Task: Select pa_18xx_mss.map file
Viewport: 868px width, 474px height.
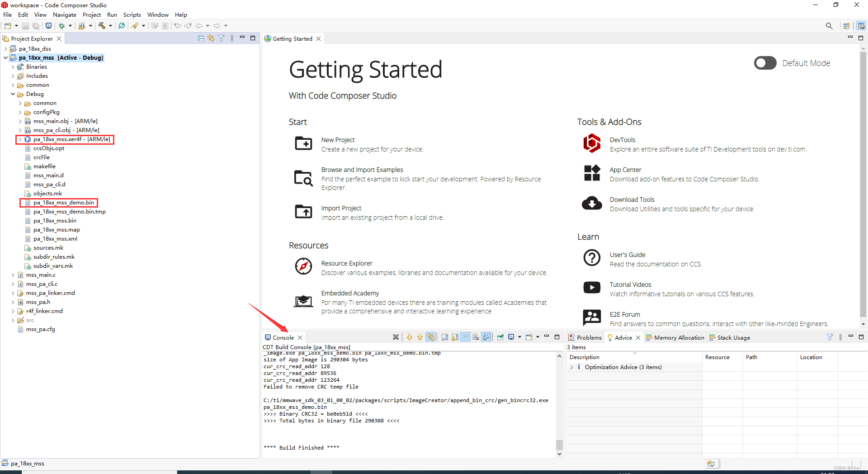Action: [57, 230]
